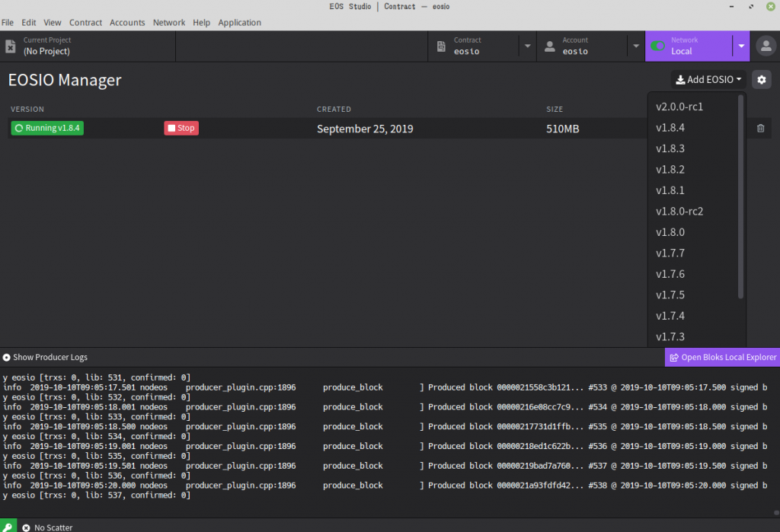Open the user profile avatar icon
Screen dimensions: 780x532
[766, 46]
